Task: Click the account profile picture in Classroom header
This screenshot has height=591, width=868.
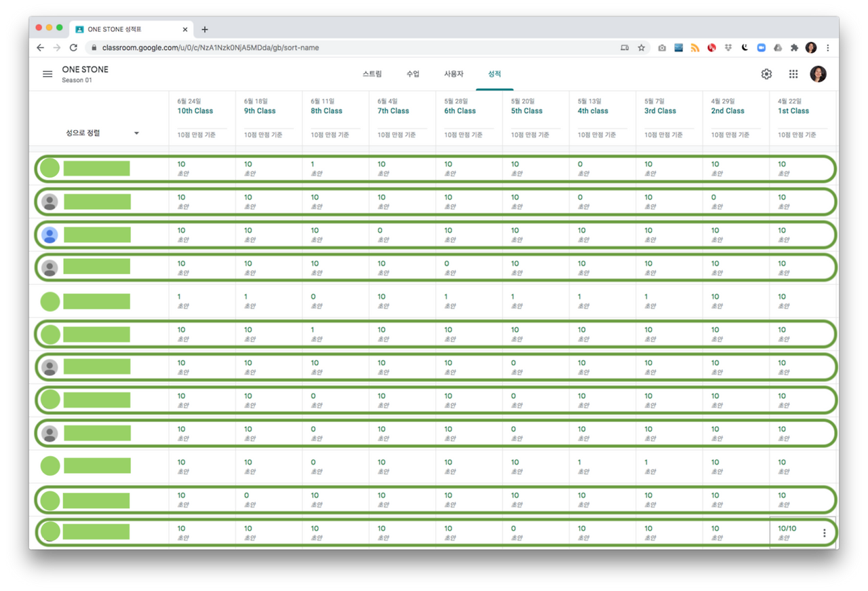Action: (x=818, y=74)
